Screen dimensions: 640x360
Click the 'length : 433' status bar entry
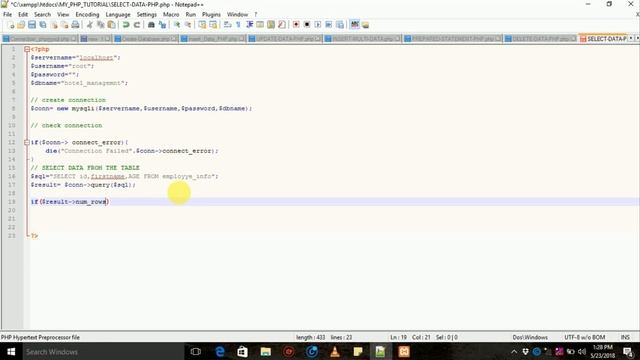311,338
